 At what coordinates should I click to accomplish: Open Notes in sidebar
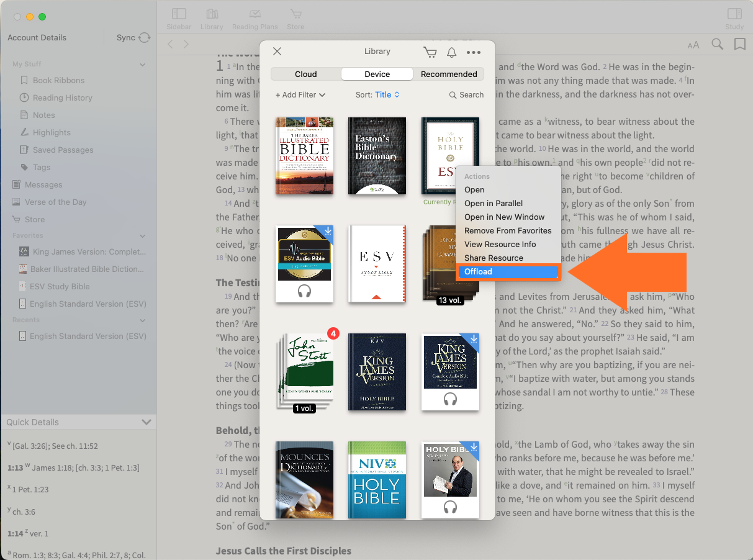point(43,115)
